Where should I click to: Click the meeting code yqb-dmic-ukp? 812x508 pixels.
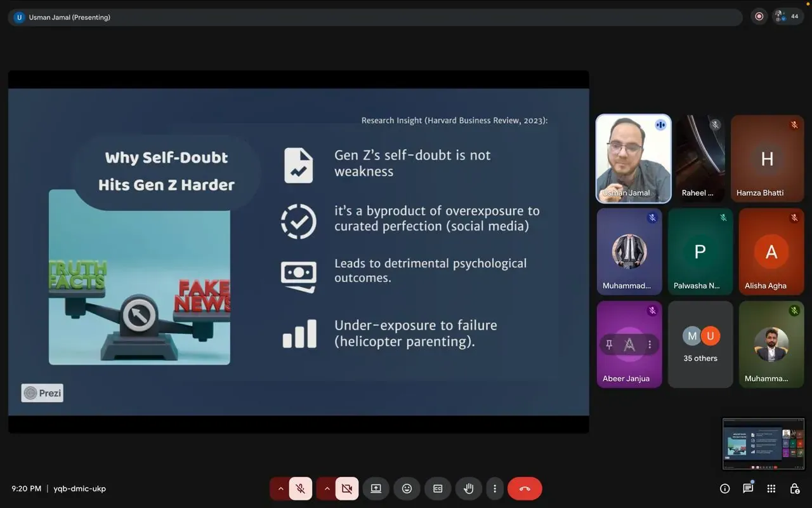(80, 488)
